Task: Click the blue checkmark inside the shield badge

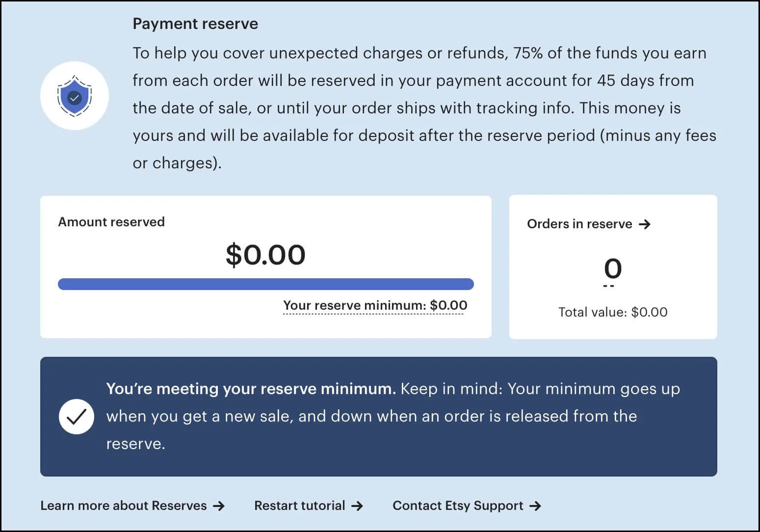Action: [75, 97]
